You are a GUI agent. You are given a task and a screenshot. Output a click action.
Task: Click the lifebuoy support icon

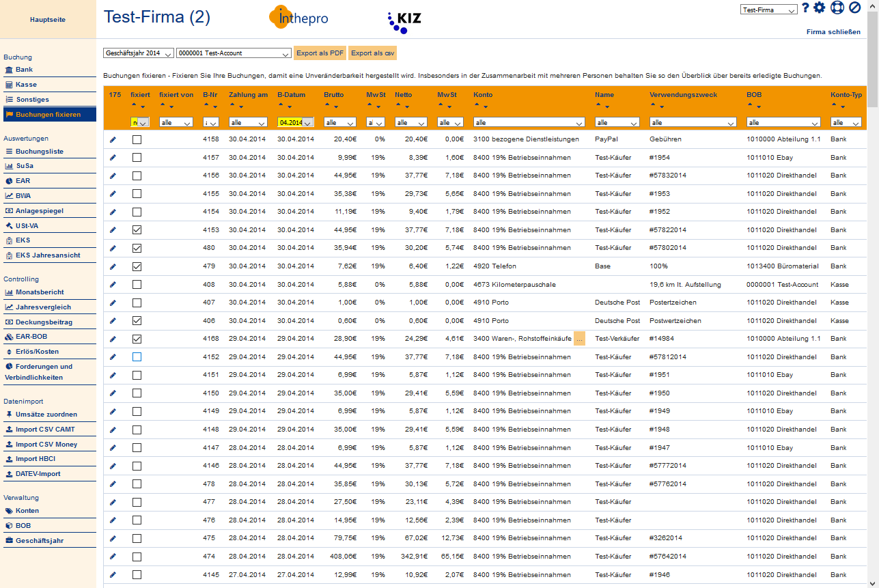pyautogui.click(x=837, y=8)
